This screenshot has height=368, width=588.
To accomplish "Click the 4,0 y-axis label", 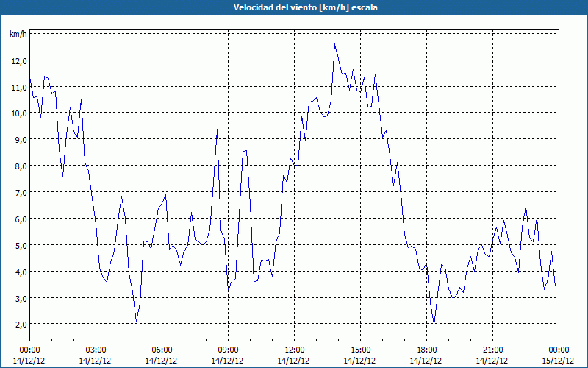I will pos(21,272).
